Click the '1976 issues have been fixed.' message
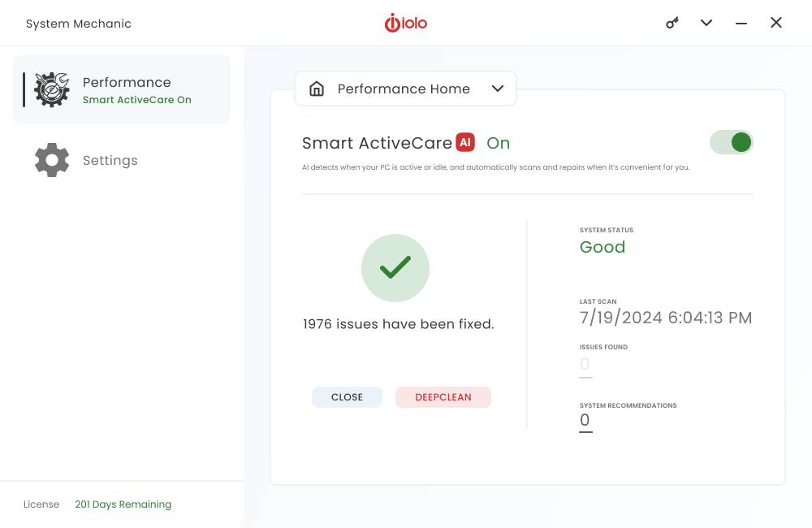The image size is (812, 528). pyautogui.click(x=398, y=324)
